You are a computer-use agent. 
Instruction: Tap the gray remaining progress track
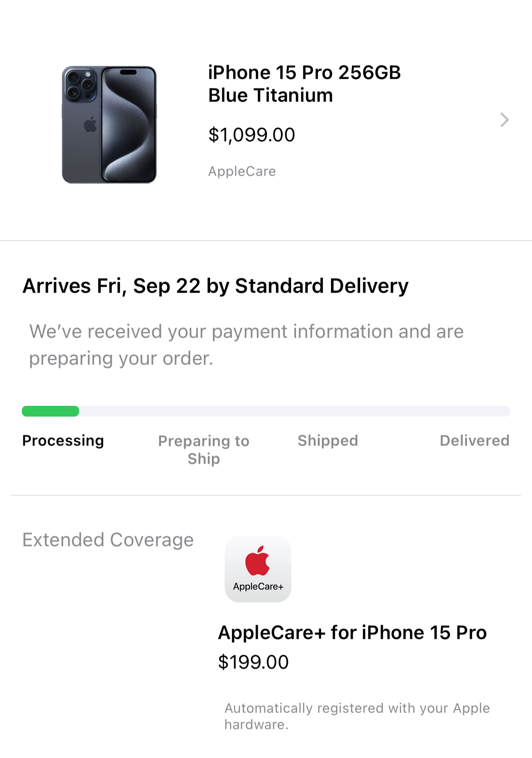(295, 411)
